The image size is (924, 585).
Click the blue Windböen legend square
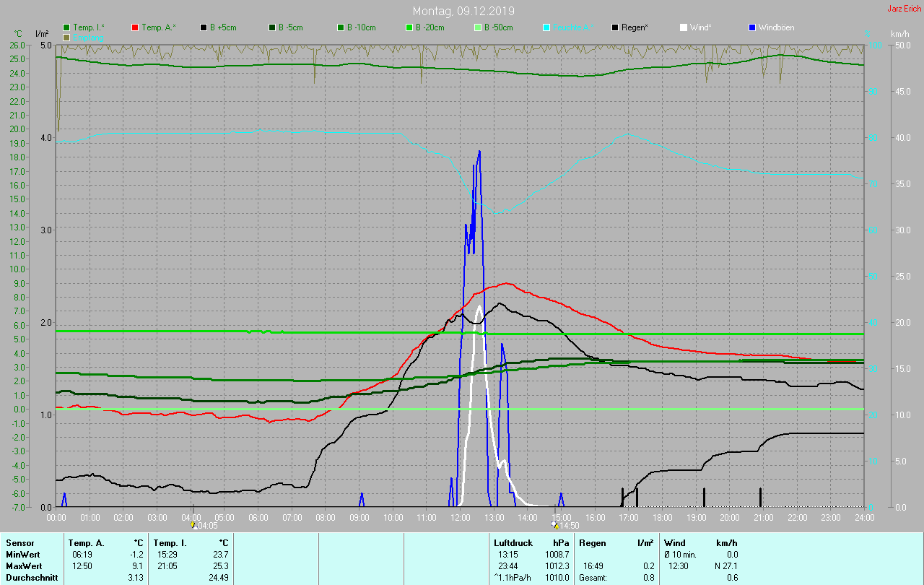click(x=752, y=27)
